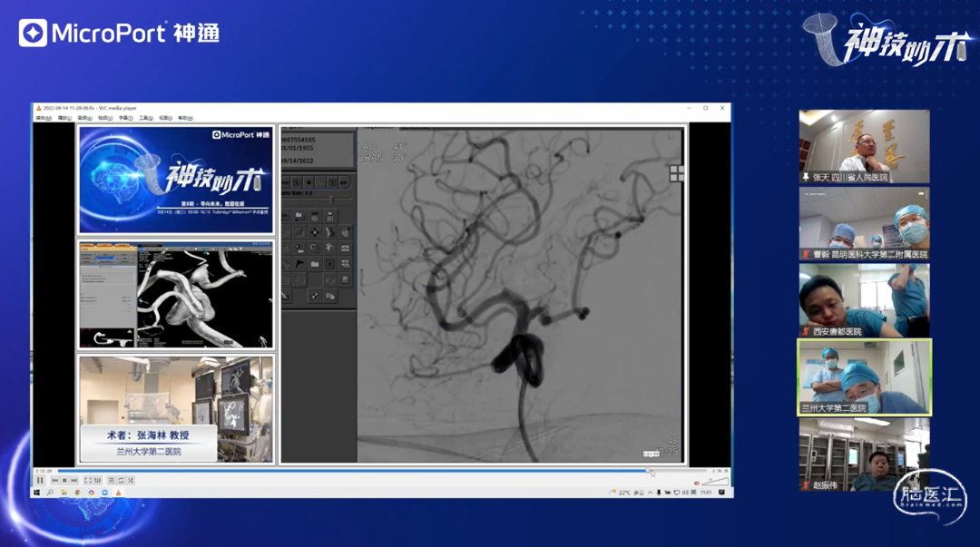Open the 音频(A) menu in VLC
This screenshot has height=547, width=980.
pyautogui.click(x=85, y=118)
